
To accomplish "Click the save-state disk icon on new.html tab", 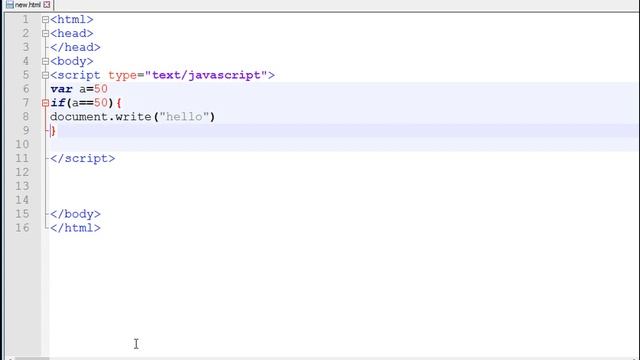I will (x=9, y=5).
